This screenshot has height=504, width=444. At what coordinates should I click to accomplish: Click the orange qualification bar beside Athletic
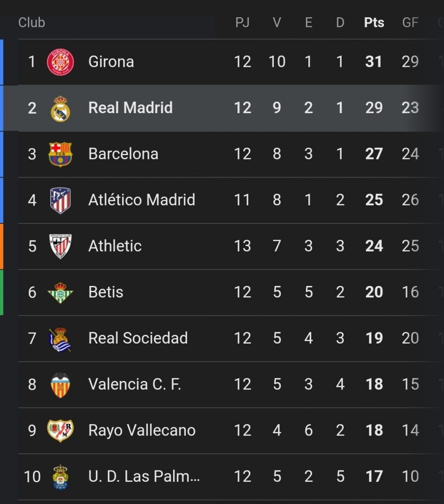pyautogui.click(x=1, y=247)
